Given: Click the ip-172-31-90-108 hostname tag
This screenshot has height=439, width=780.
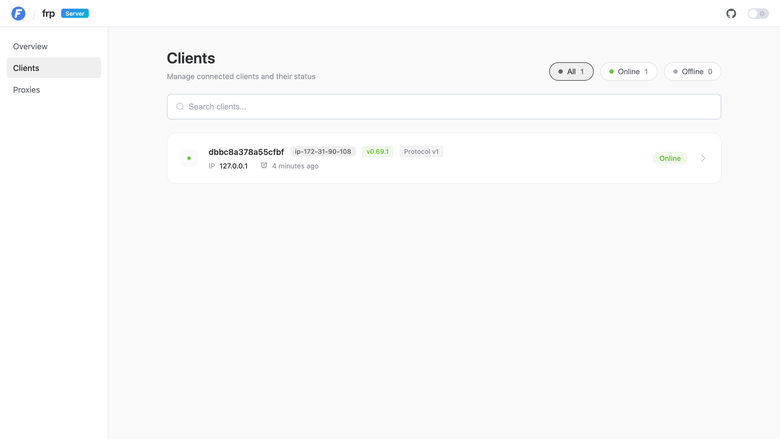Looking at the screenshot, I should [323, 152].
